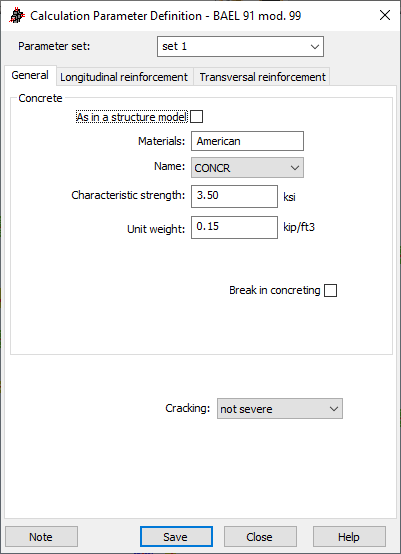Viewport: 401px width, 554px height.
Task: Click the Unit weight input field
Action: pyautogui.click(x=234, y=227)
